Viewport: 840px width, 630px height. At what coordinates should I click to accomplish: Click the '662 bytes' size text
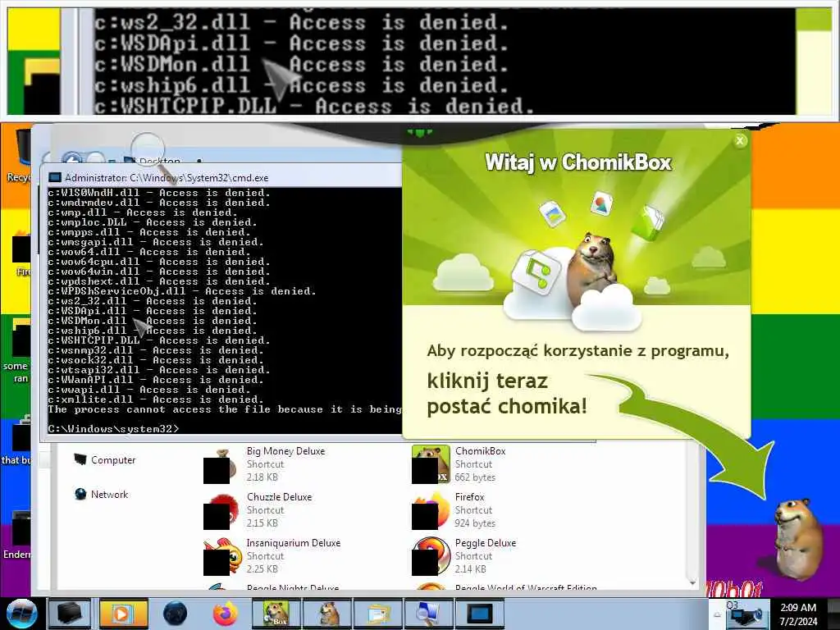(475, 477)
